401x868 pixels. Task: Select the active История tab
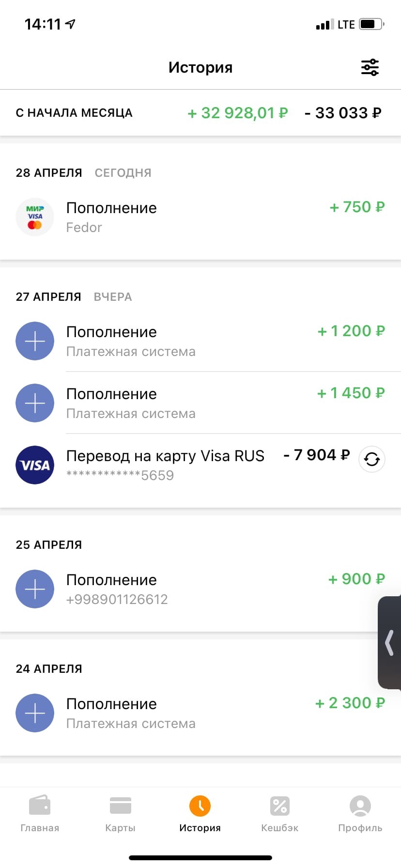(x=200, y=814)
